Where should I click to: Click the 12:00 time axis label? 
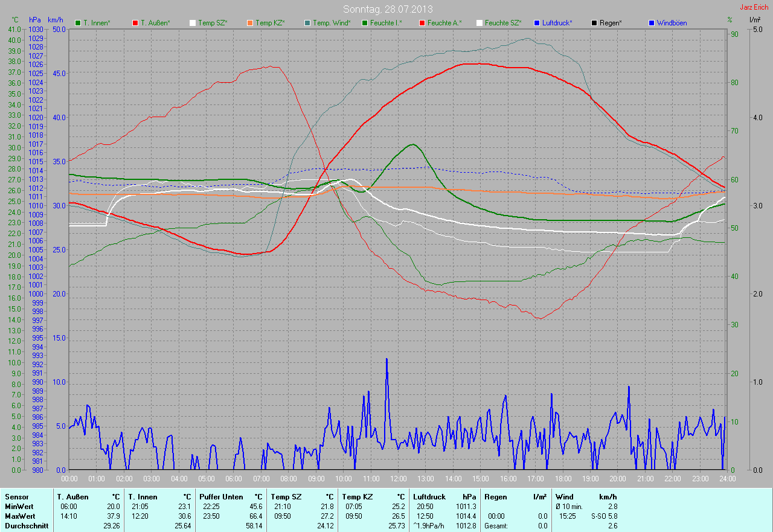coord(398,478)
